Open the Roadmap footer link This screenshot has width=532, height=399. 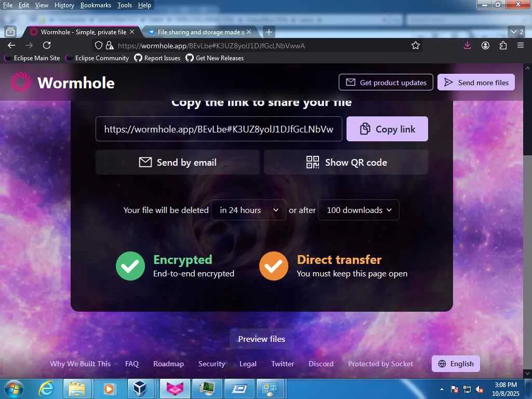pyautogui.click(x=169, y=364)
